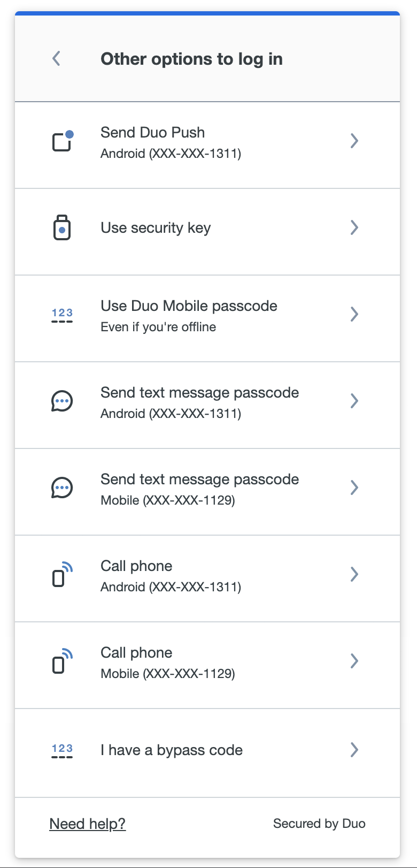Expand the Call phone Mobile chevron
417x868 pixels.
coord(354,661)
